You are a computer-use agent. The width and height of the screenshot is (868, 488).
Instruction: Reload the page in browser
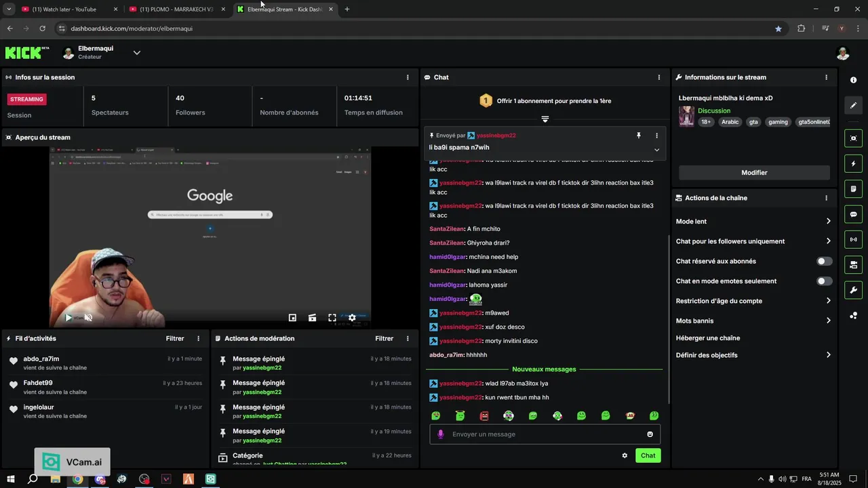point(42,28)
